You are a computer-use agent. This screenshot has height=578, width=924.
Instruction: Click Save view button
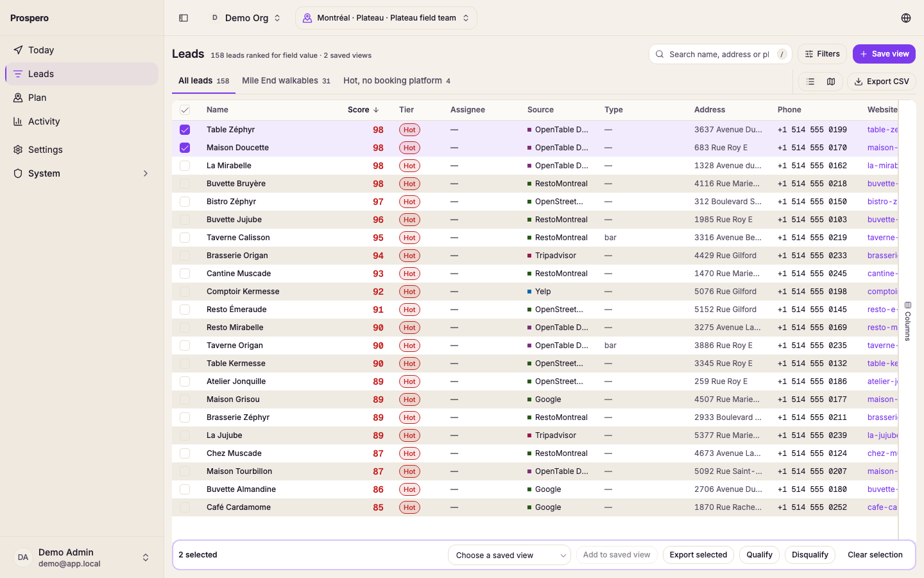tap(884, 54)
